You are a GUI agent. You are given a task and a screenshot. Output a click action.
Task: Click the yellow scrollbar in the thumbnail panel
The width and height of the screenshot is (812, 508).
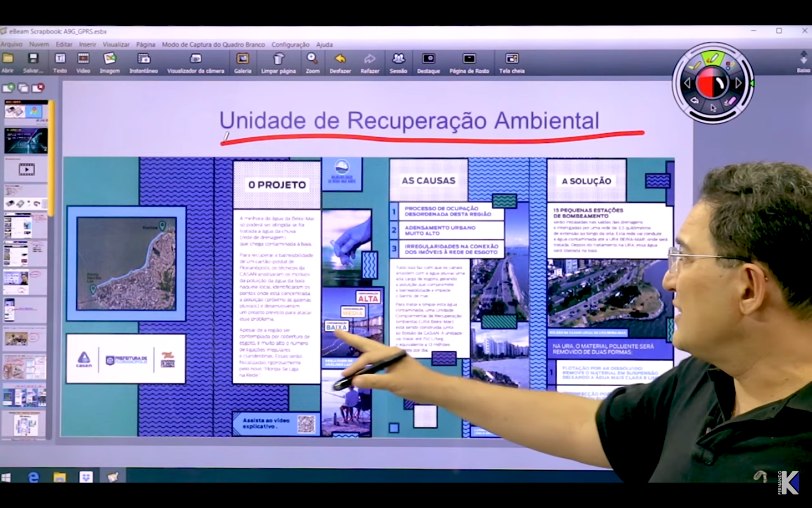(51, 158)
